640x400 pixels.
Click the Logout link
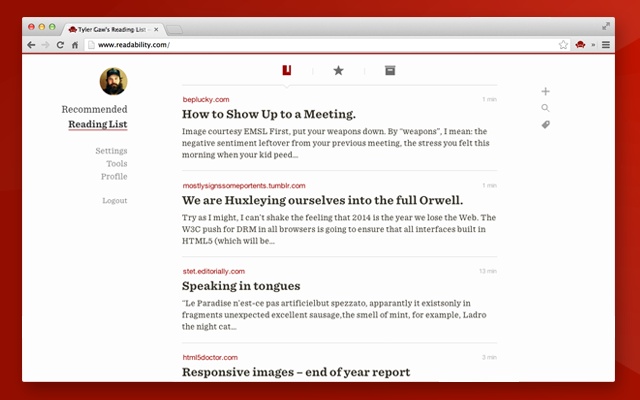point(114,201)
